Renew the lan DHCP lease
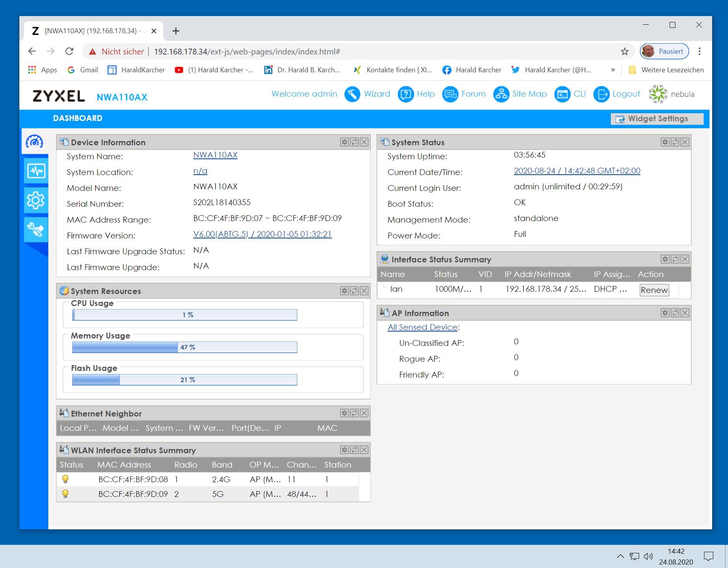 [654, 290]
